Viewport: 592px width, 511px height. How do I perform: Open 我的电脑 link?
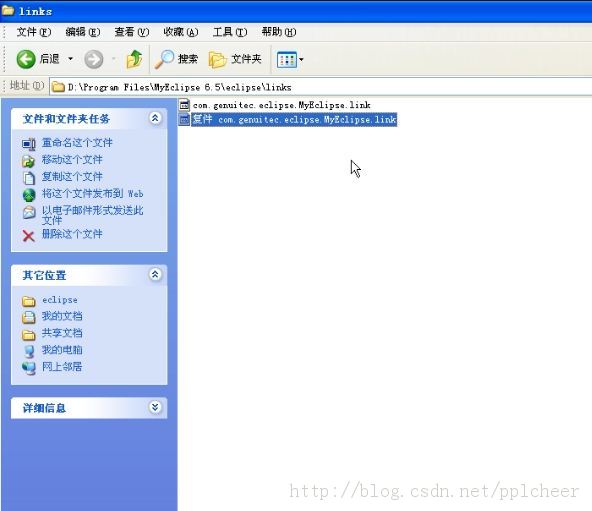coord(62,350)
